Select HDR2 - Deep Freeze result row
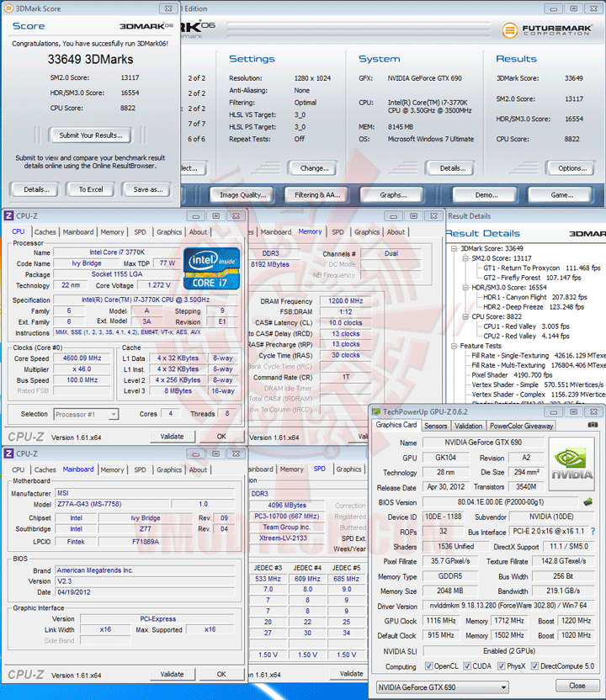 (534, 307)
